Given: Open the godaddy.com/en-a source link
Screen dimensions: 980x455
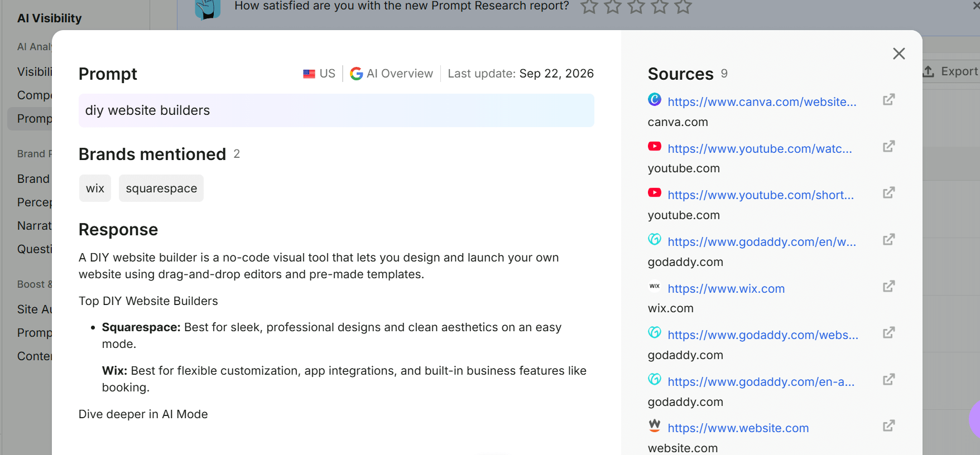Looking at the screenshot, I should pos(761,382).
